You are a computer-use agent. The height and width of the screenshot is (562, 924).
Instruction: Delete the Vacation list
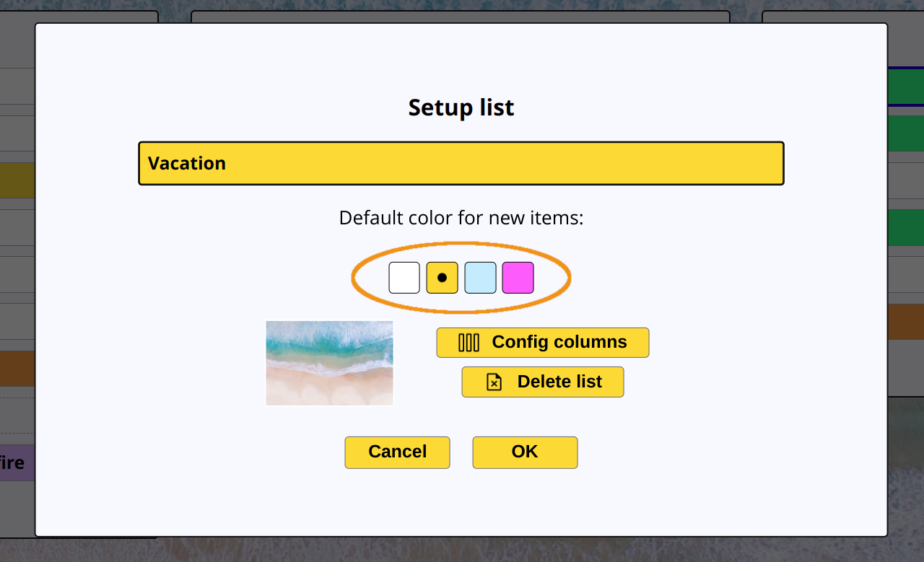coord(543,382)
